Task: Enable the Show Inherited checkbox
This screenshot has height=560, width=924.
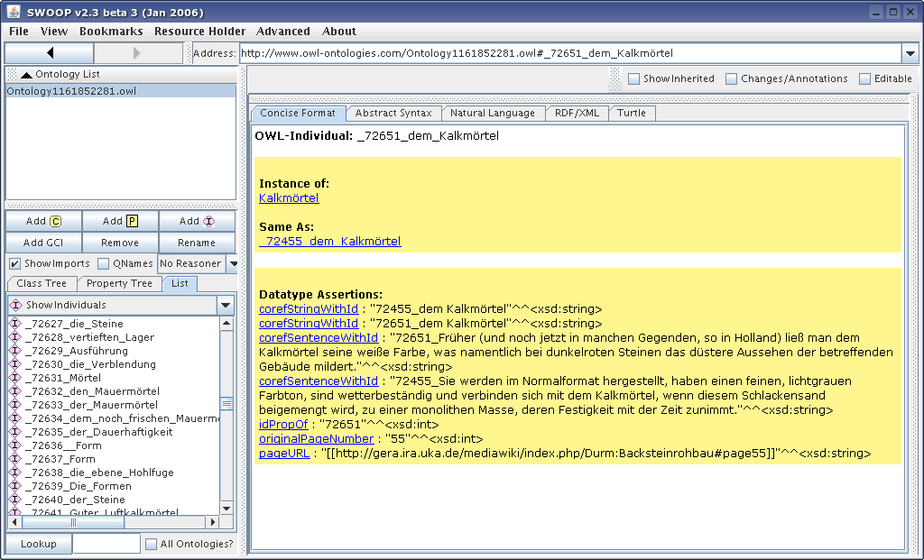Action: click(x=634, y=78)
